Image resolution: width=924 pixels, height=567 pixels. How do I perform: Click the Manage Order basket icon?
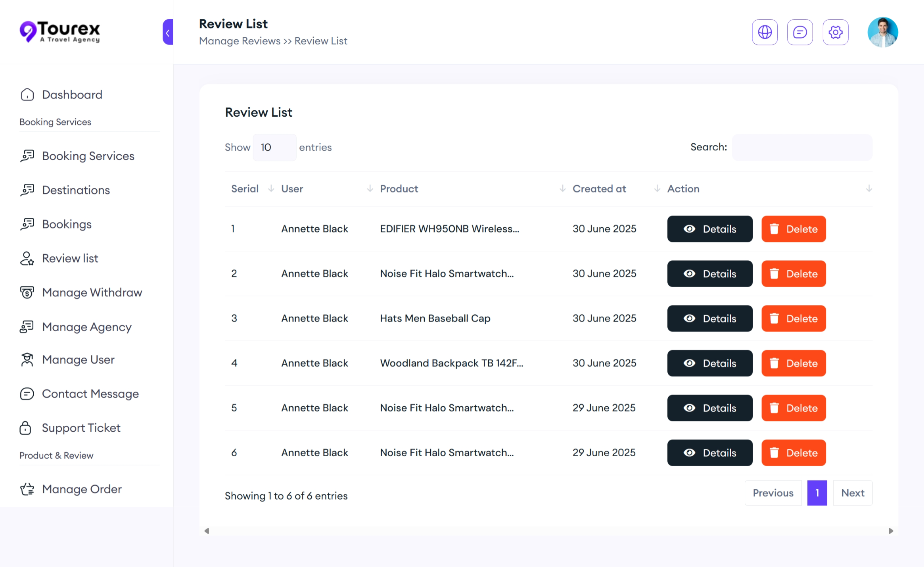click(x=27, y=489)
